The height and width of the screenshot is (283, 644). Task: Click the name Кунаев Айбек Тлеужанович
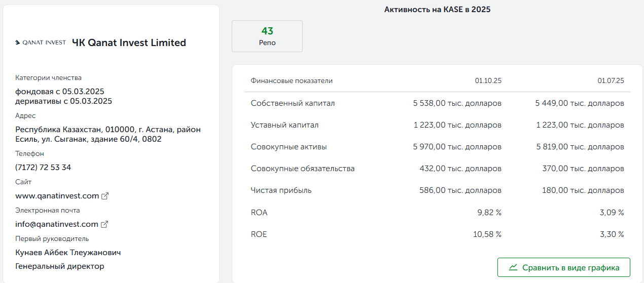[x=68, y=253]
